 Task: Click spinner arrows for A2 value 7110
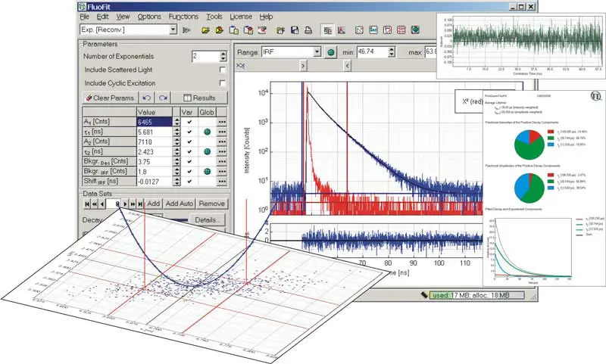pyautogui.click(x=176, y=142)
